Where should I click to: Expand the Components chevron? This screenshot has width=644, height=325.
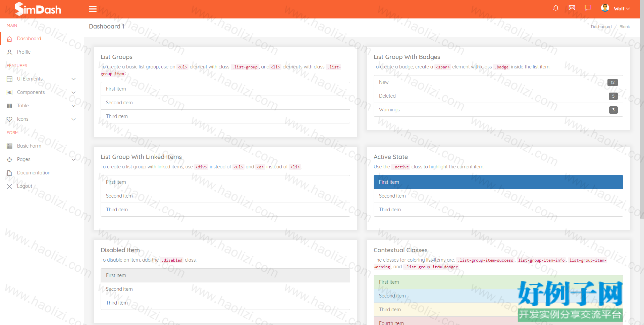(73, 93)
